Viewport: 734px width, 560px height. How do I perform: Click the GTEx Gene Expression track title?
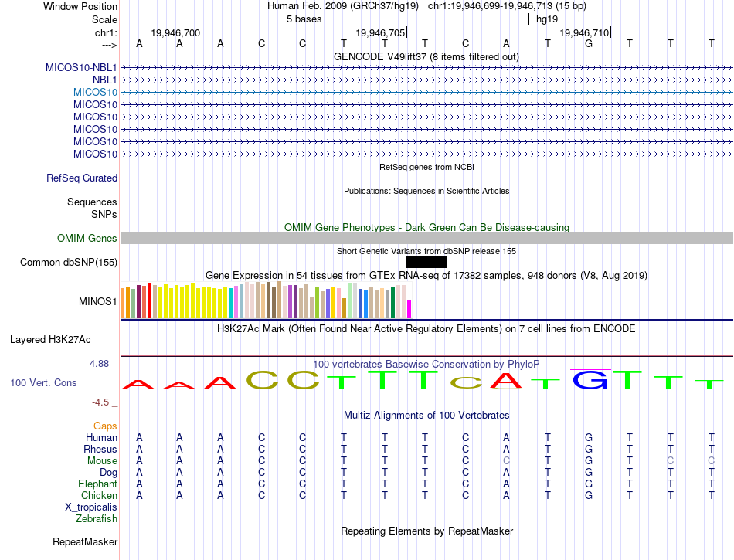[x=426, y=275]
